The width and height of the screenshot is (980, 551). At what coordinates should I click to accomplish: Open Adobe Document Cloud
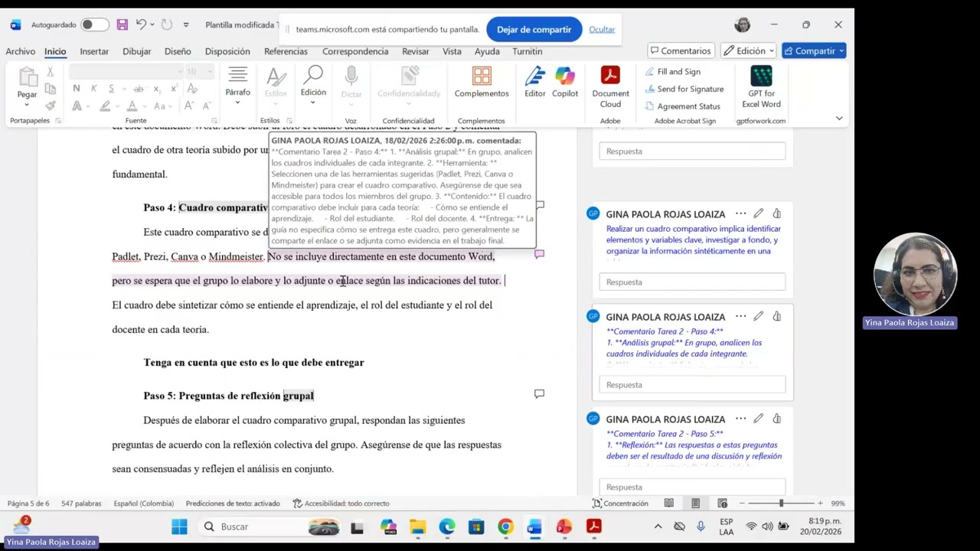[x=610, y=77]
